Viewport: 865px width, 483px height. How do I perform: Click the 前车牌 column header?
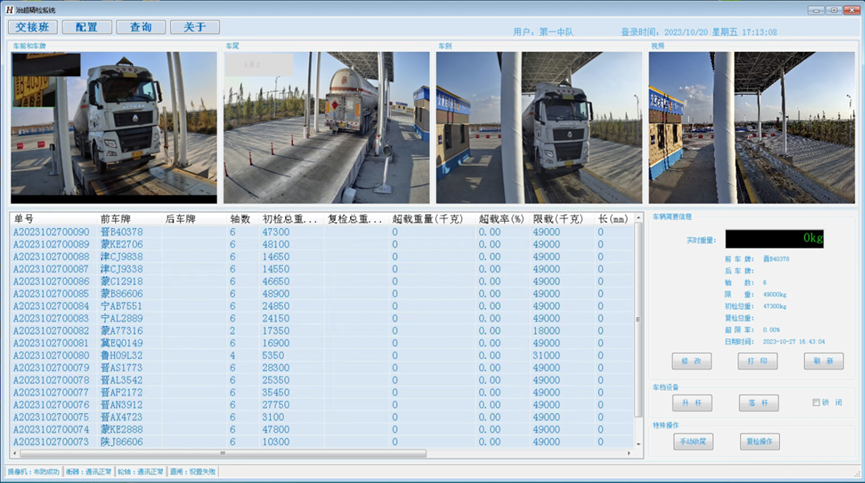click(x=118, y=218)
